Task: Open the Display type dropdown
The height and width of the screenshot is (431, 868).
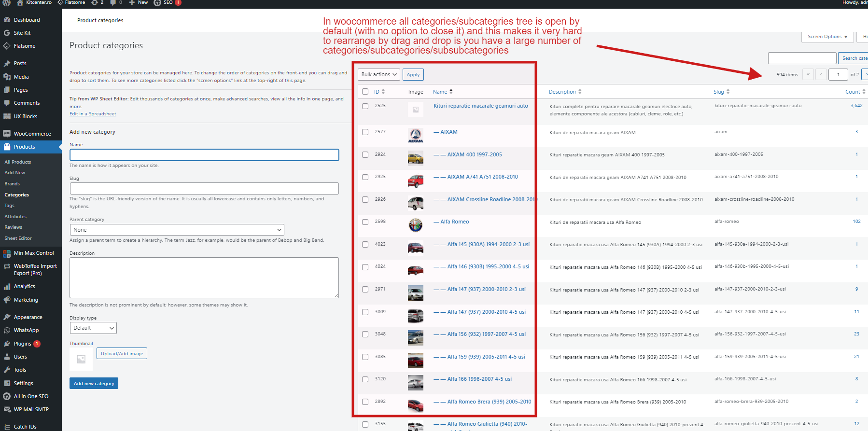Action: tap(93, 328)
